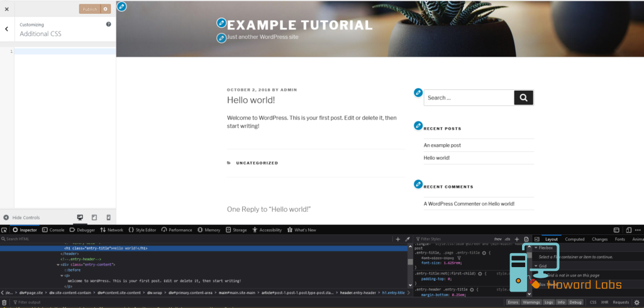
Task: Switch to Changes sidebar tab
Action: tap(599, 239)
